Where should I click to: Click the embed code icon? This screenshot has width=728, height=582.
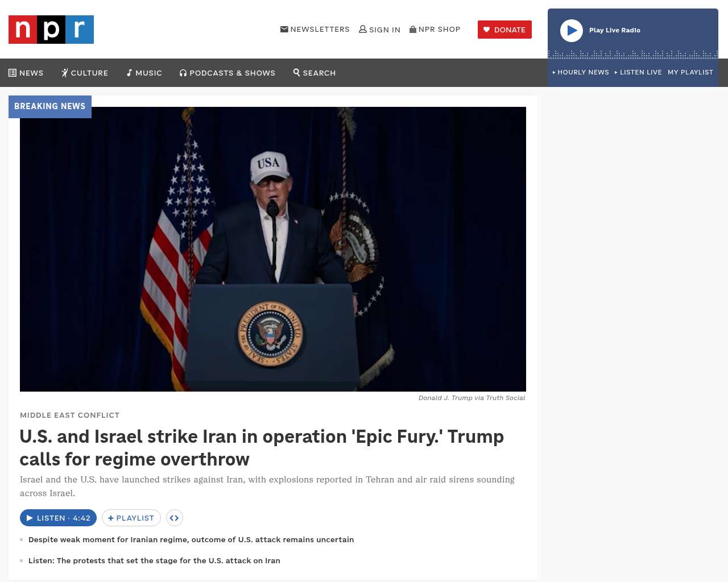(175, 518)
